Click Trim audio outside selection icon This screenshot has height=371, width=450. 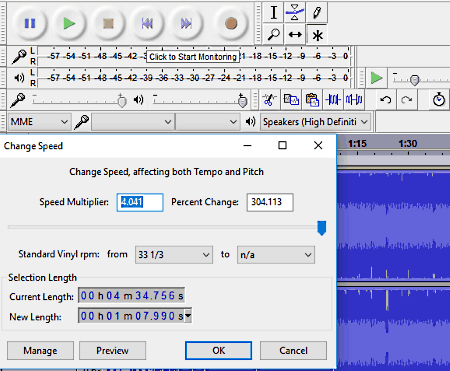pyautogui.click(x=333, y=99)
